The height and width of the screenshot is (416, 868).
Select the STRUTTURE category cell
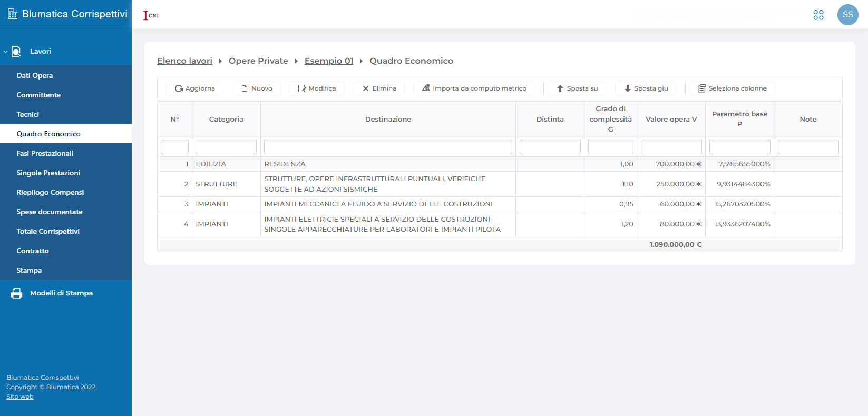226,184
